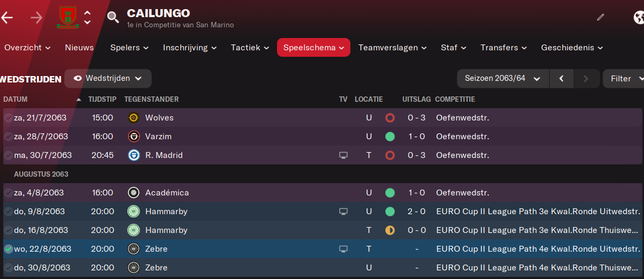644x279 pixels.
Task: Toggle the checkmark on Wolves 21/7/2063 match
Action: click(8, 118)
